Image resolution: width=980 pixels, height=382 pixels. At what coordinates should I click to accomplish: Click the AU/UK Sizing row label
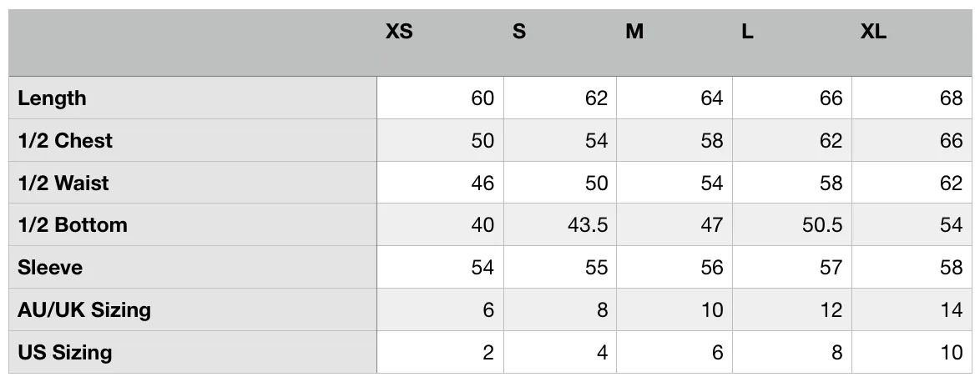(84, 309)
